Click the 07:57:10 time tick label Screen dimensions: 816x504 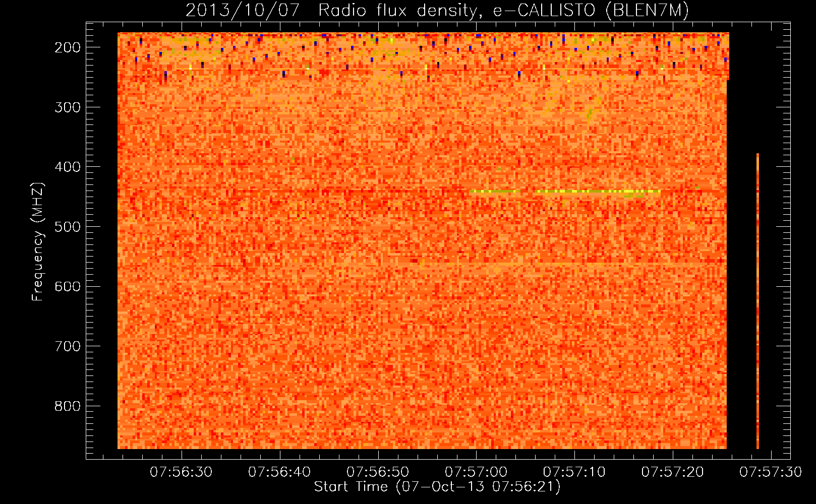574,472
